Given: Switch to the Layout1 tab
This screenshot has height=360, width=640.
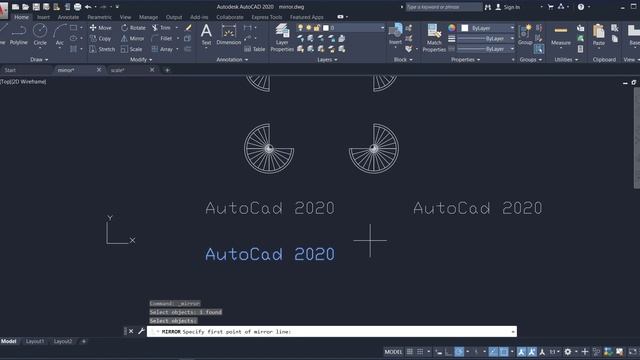Looking at the screenshot, I should pyautogui.click(x=35, y=341).
